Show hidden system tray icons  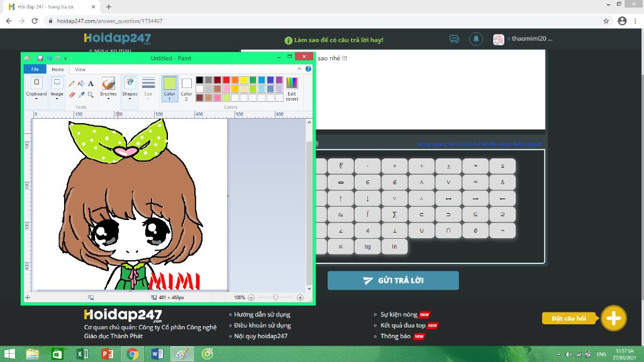[558, 354]
